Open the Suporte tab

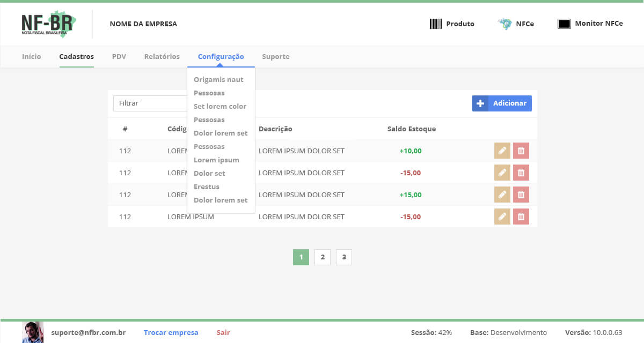pos(276,56)
